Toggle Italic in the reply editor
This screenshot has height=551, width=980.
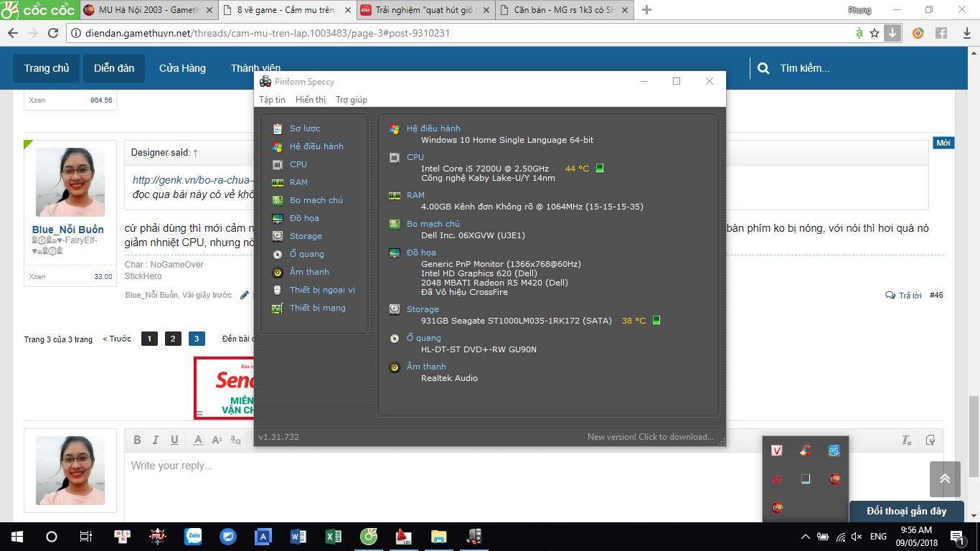[x=156, y=440]
